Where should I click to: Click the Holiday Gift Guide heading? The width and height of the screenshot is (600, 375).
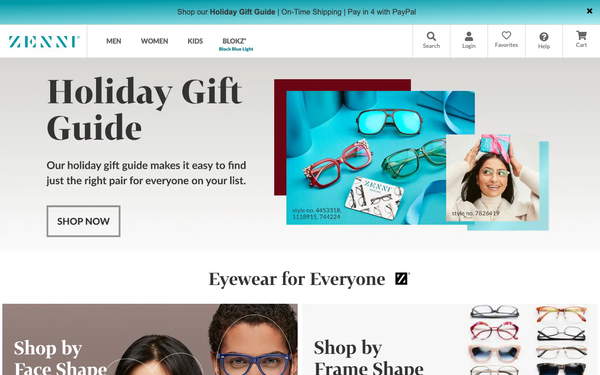[144, 109]
